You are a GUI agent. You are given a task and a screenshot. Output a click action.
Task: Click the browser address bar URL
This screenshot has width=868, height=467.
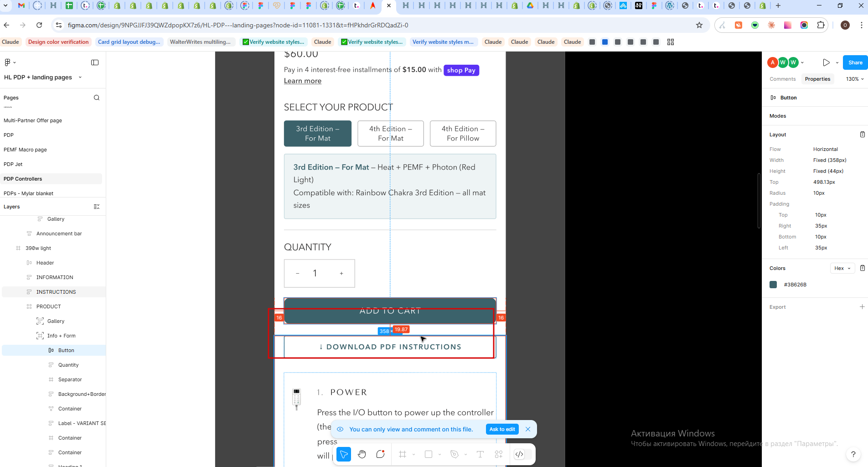[x=238, y=25]
